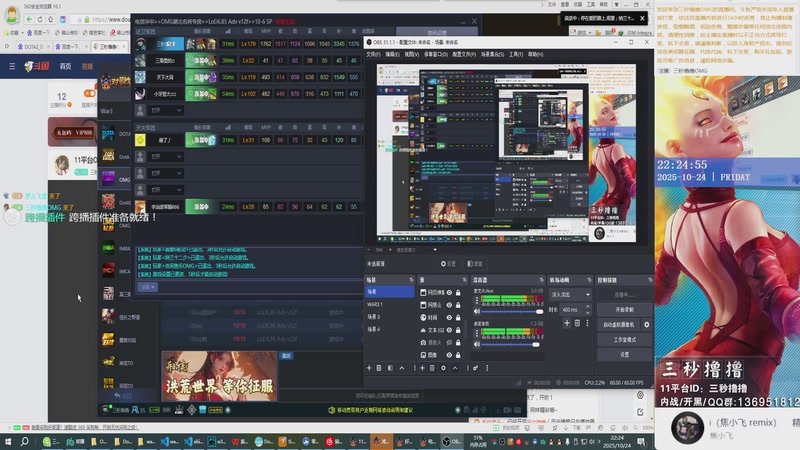This screenshot has height=450, width=800.
Task: Open Douyu 首页 navigation link
Action: click(x=65, y=66)
